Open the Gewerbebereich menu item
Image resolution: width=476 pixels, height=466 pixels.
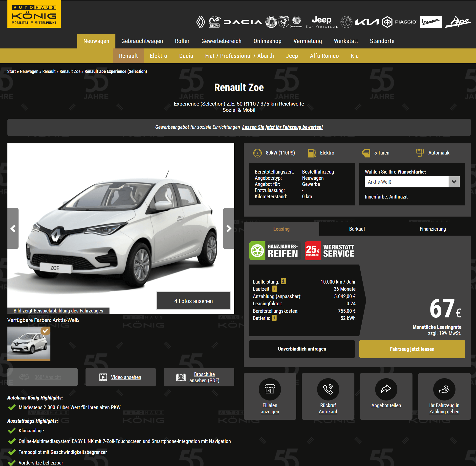point(221,41)
